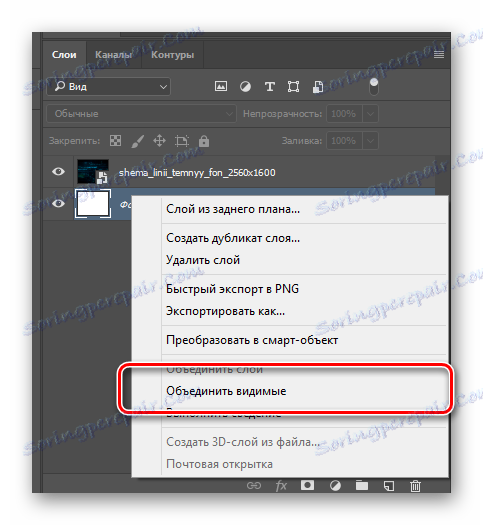Hide the background layer eye

[x=58, y=203]
